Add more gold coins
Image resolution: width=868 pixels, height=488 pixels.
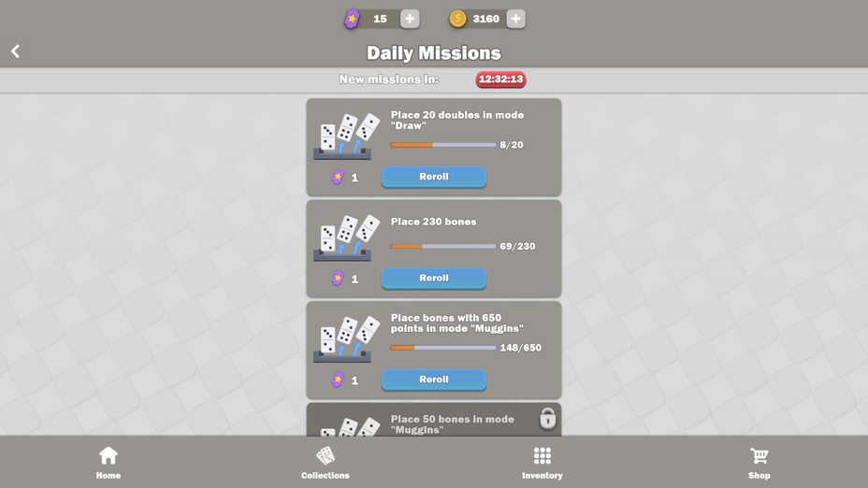[516, 19]
